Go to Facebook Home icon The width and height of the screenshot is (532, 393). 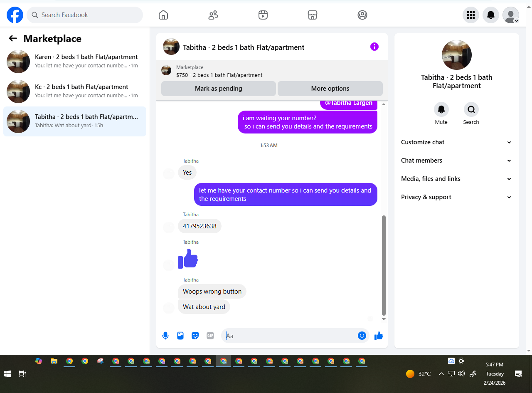(163, 15)
